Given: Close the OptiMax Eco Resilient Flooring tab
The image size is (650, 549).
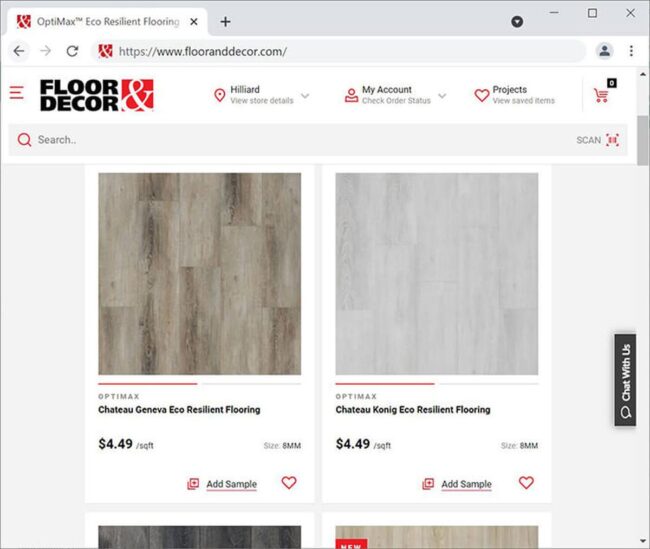Looking at the screenshot, I should (194, 22).
